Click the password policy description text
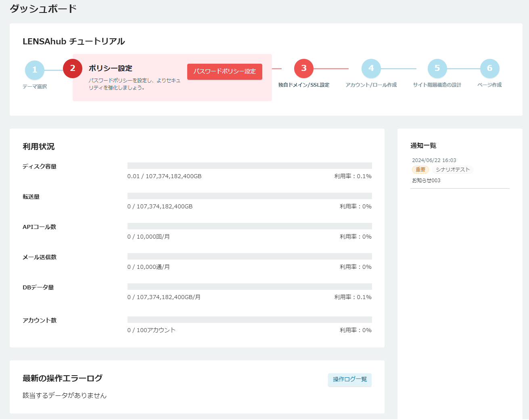Screen dimensions: 529x420 pos(135,84)
